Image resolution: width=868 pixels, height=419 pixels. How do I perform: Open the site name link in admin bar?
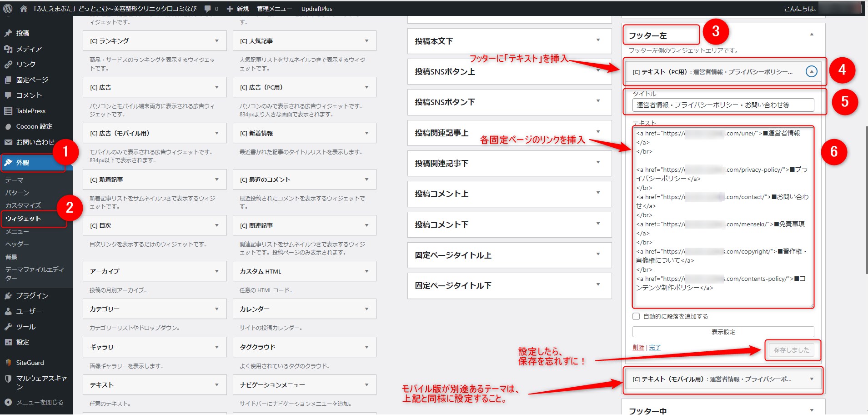115,9
